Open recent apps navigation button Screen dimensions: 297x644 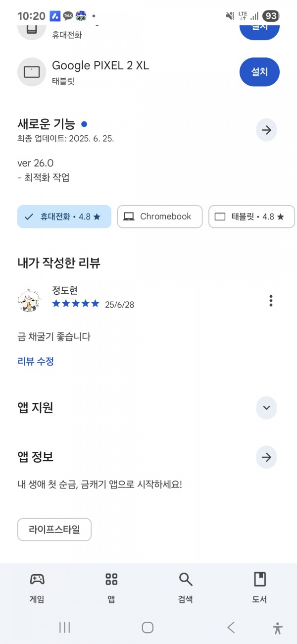point(64,628)
